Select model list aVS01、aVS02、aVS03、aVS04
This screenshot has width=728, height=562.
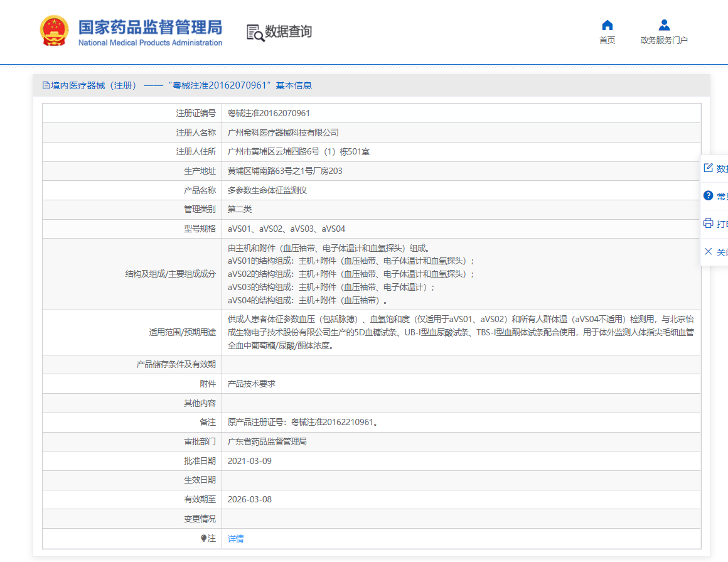(x=286, y=229)
